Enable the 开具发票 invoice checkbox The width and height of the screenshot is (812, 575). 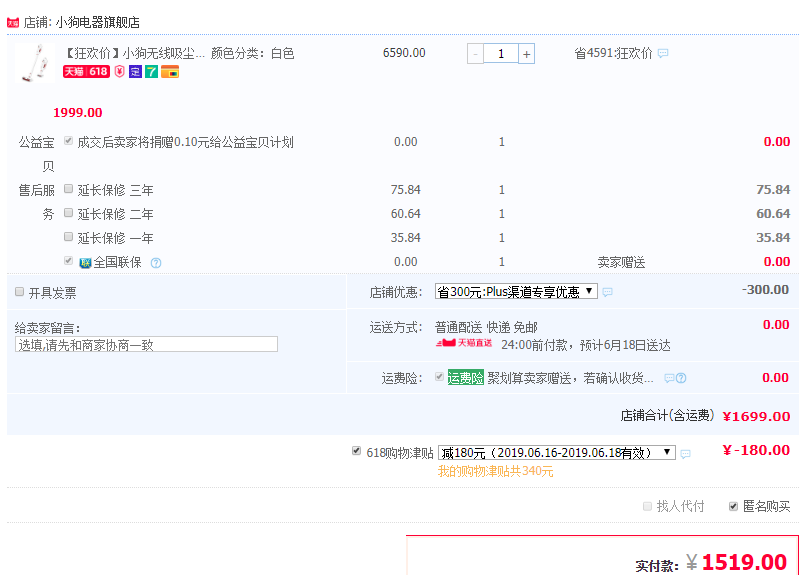pyautogui.click(x=20, y=292)
